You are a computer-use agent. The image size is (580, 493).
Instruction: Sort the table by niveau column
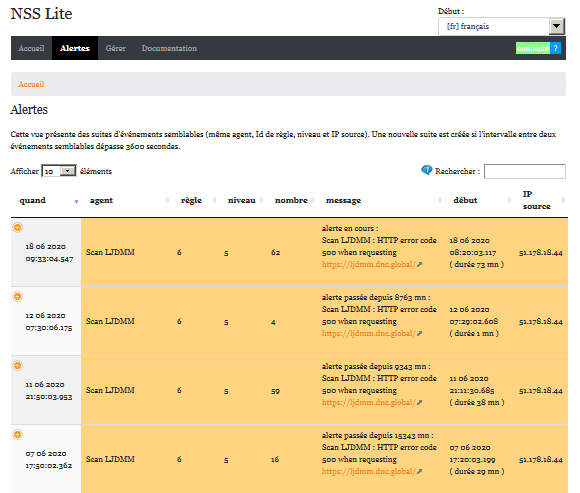pyautogui.click(x=242, y=200)
